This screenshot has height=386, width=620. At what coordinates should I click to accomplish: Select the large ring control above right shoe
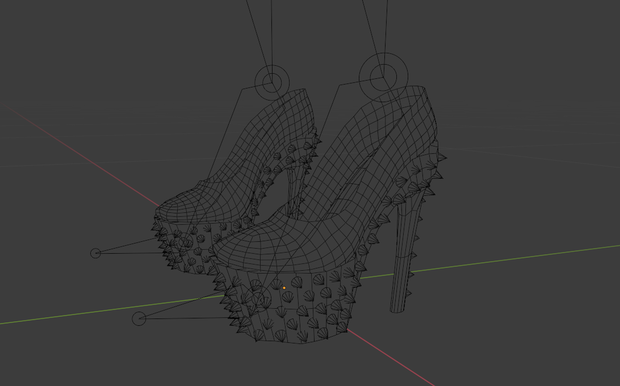[x=383, y=77]
